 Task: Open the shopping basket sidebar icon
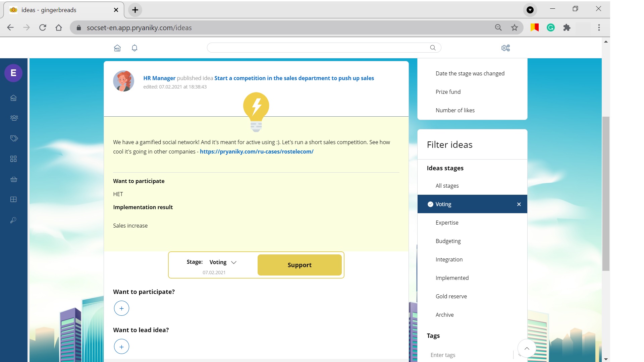point(14,179)
